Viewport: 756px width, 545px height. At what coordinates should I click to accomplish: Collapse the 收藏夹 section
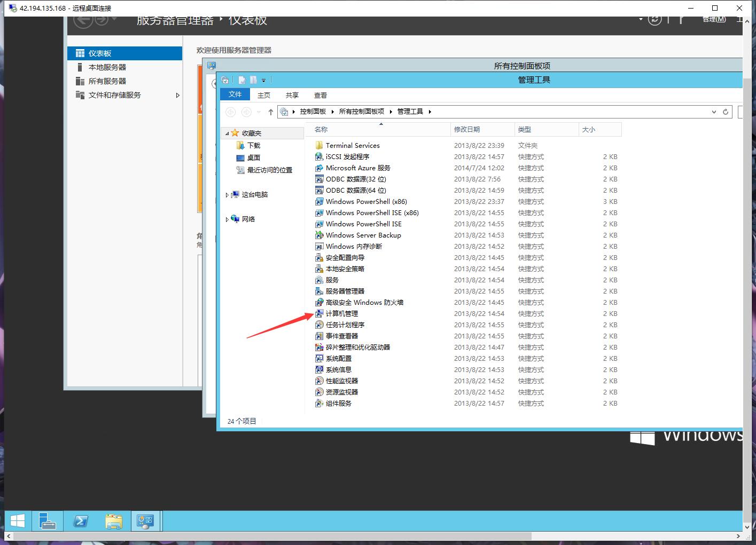coord(227,132)
